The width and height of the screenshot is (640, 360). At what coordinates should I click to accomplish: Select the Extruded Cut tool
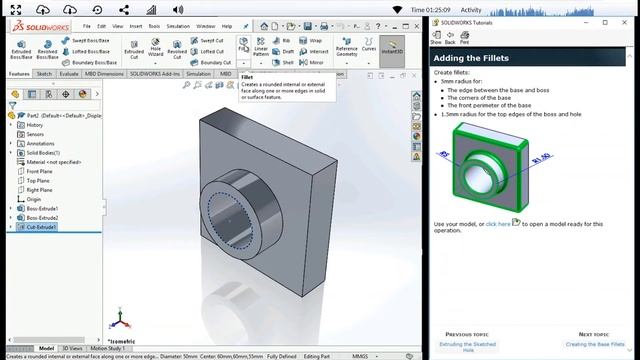pos(134,49)
